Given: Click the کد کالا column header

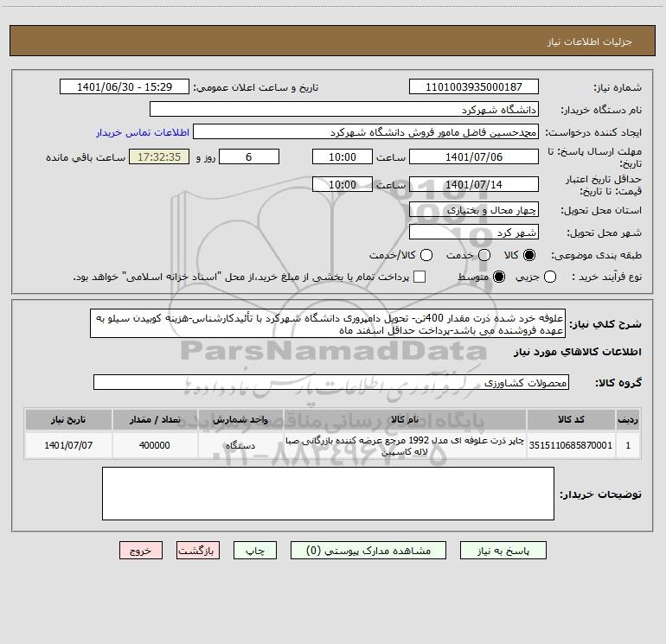Looking at the screenshot, I should pos(571,419).
